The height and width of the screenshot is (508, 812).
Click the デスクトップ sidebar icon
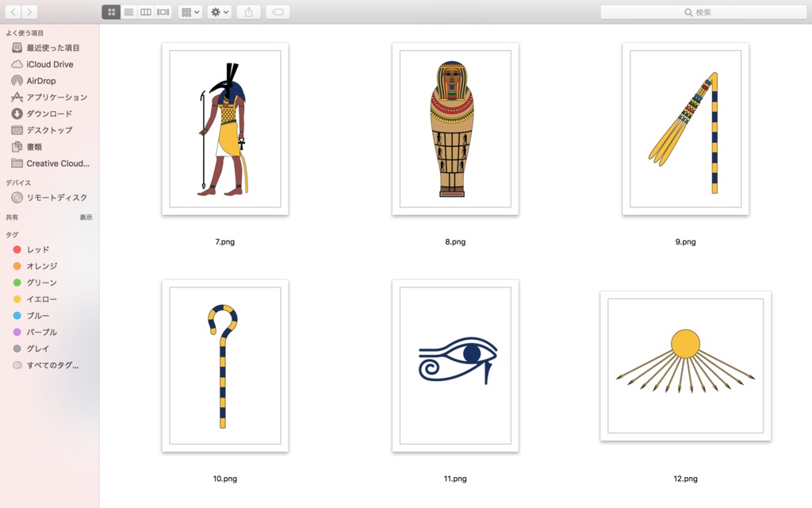[x=17, y=130]
